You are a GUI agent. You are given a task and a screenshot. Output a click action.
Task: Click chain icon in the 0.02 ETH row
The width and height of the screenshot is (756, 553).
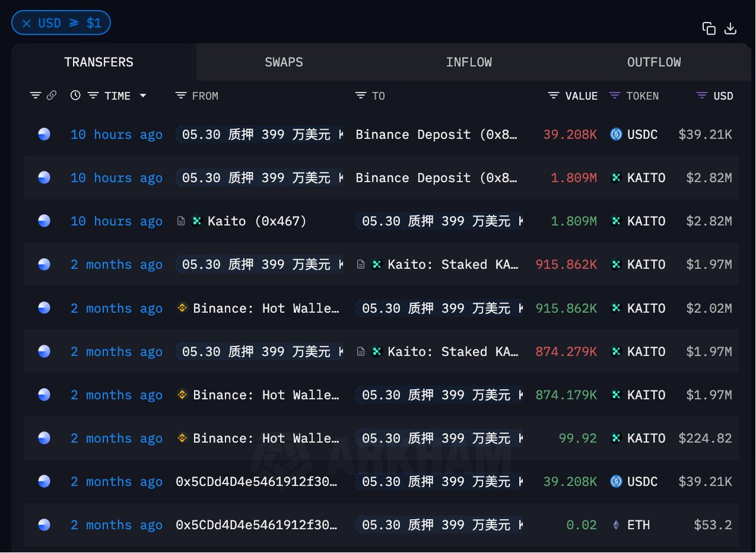point(44,525)
